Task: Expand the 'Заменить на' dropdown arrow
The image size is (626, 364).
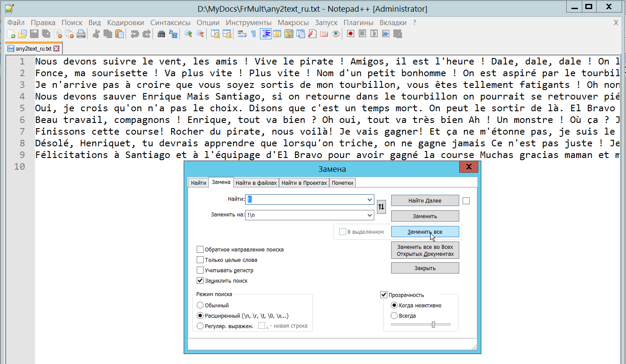Action: pos(370,215)
